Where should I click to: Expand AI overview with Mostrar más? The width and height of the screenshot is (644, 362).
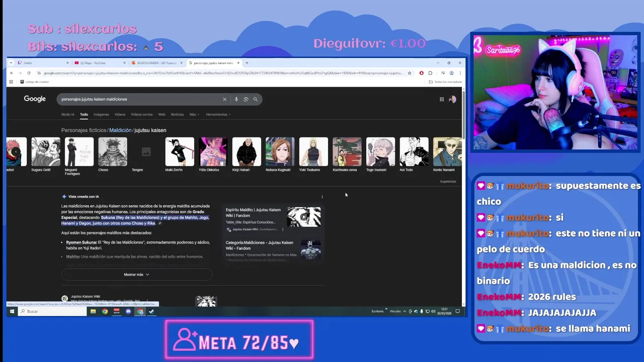(137, 275)
